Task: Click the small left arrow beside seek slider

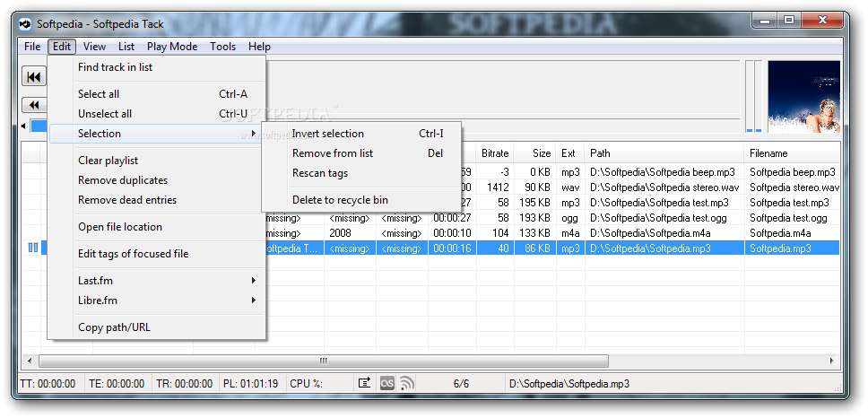Action: pyautogui.click(x=23, y=126)
